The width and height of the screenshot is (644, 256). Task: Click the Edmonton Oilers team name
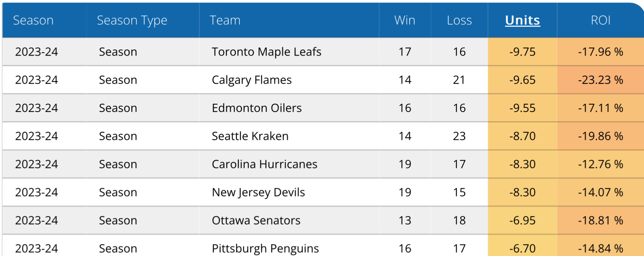257,108
